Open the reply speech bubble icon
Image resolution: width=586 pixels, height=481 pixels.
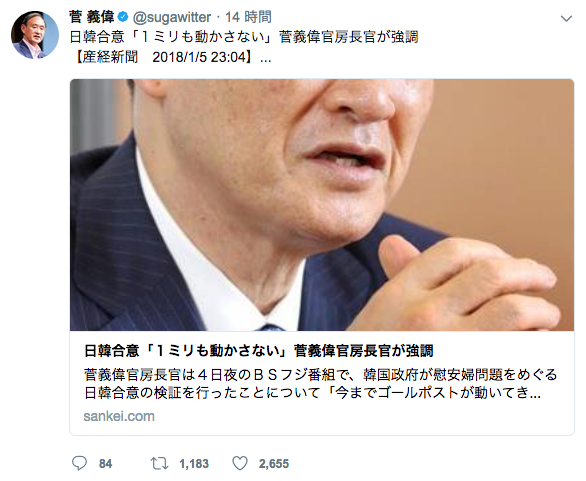click(79, 463)
